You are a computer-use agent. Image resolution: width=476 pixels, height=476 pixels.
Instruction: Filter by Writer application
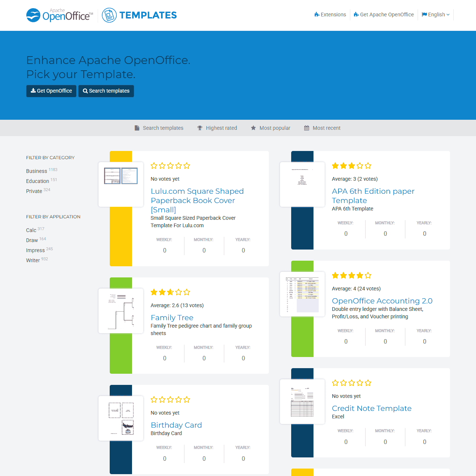[33, 260]
